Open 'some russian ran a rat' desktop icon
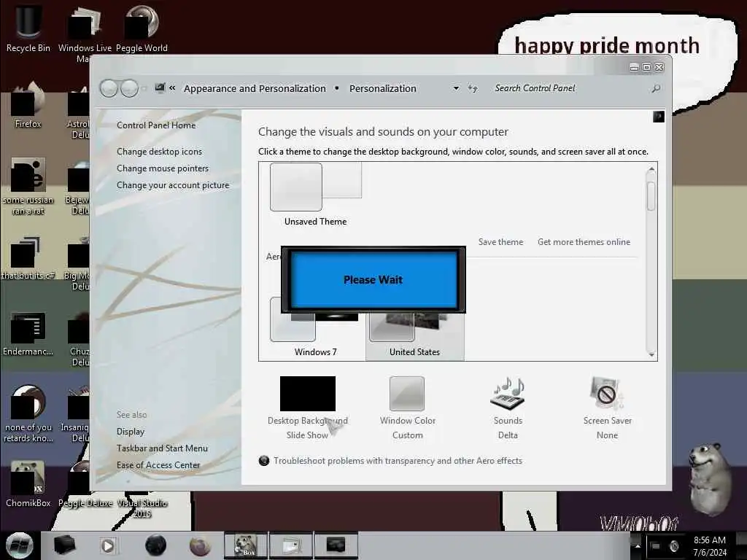This screenshot has height=560, width=747. click(x=28, y=186)
